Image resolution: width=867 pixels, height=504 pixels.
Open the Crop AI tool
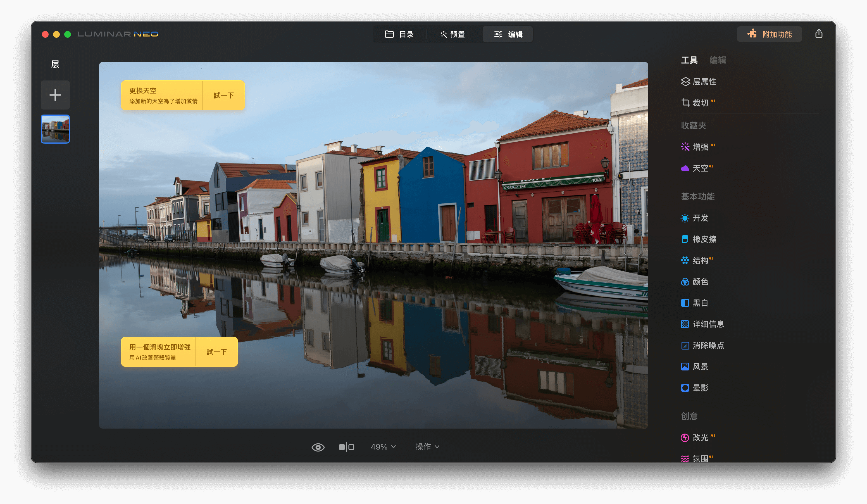click(x=700, y=103)
